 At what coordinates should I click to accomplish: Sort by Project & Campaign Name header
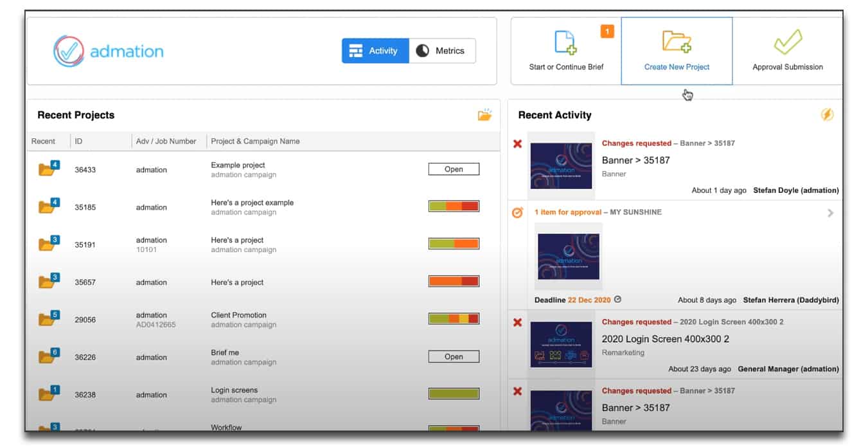click(255, 141)
